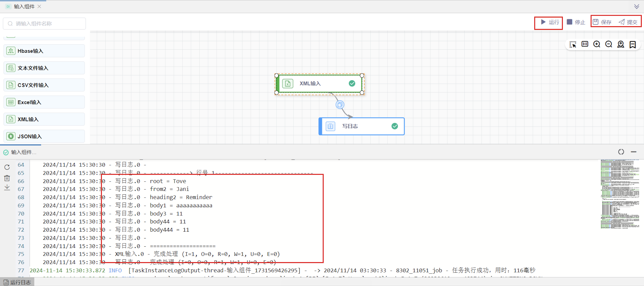Clear the log using the trash icon
The image size is (644, 286).
(x=7, y=178)
